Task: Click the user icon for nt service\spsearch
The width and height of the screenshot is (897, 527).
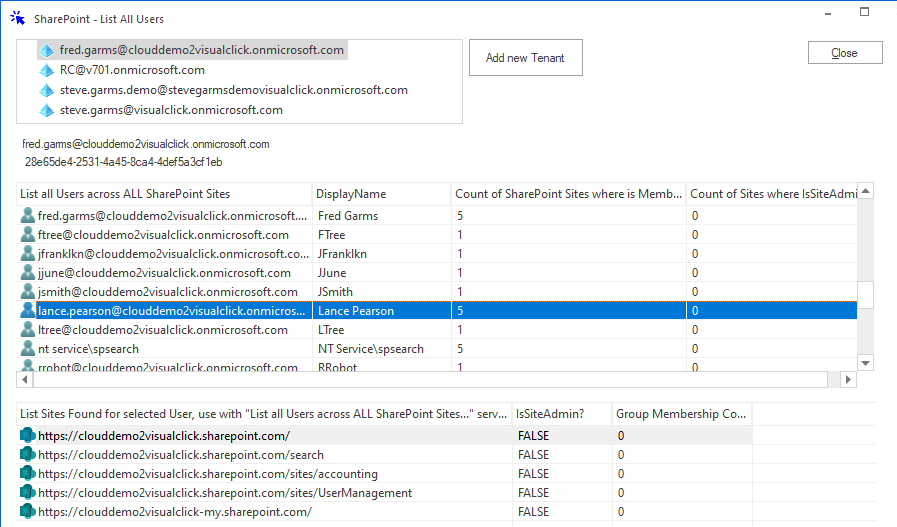Action: [x=28, y=349]
